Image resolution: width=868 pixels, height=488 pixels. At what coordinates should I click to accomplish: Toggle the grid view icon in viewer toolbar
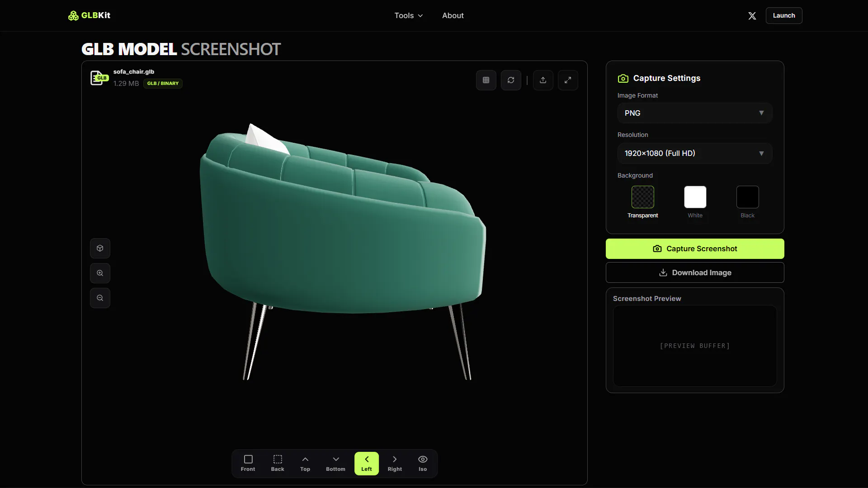[486, 80]
